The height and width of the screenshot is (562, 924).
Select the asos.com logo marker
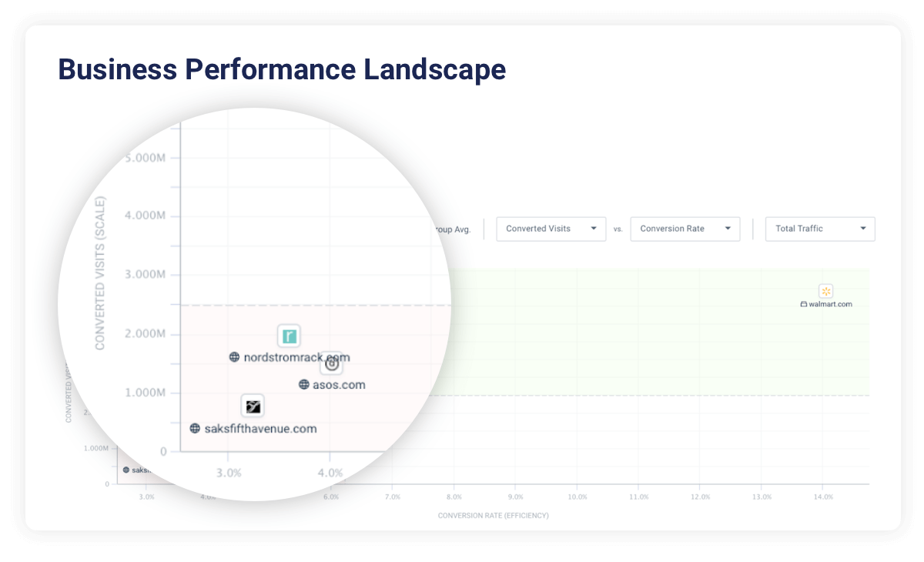point(331,363)
